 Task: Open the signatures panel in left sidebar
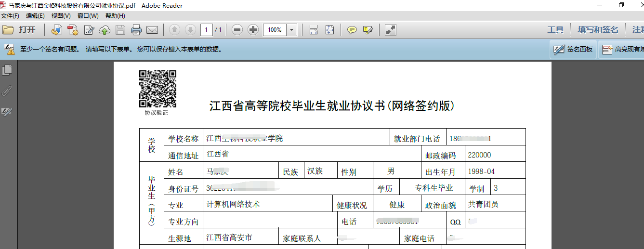(x=7, y=112)
